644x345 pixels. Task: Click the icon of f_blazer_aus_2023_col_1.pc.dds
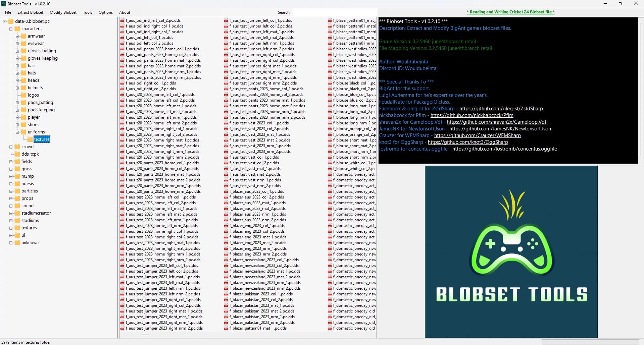(x=226, y=191)
